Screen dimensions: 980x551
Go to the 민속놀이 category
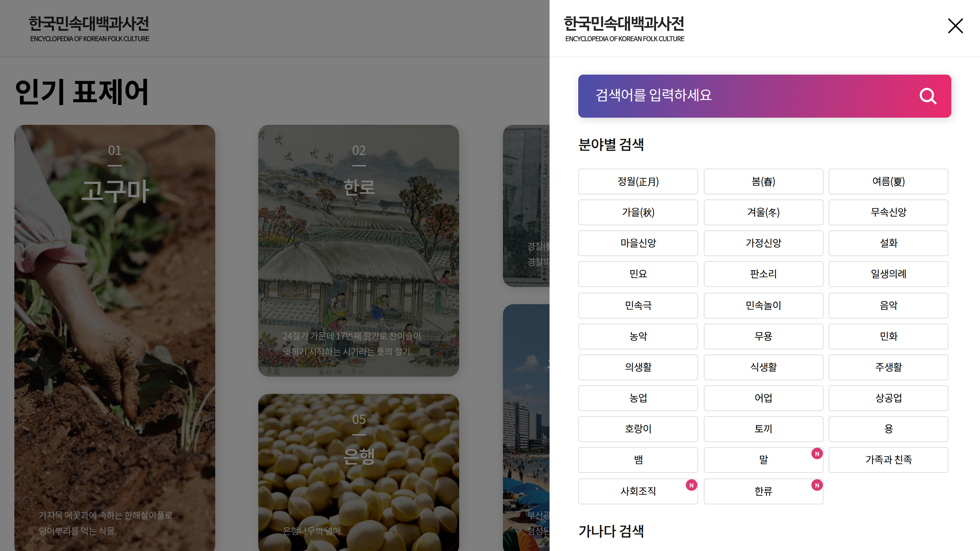pyautogui.click(x=763, y=306)
